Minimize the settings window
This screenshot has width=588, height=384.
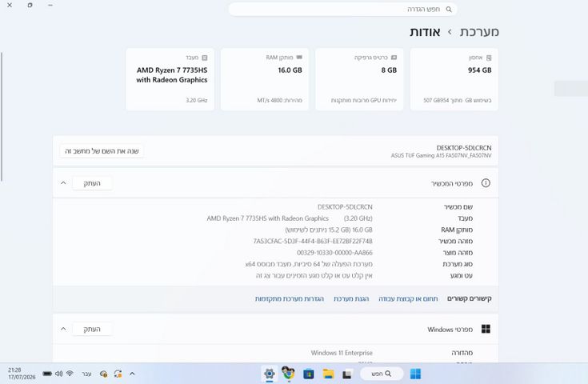[x=50, y=6]
